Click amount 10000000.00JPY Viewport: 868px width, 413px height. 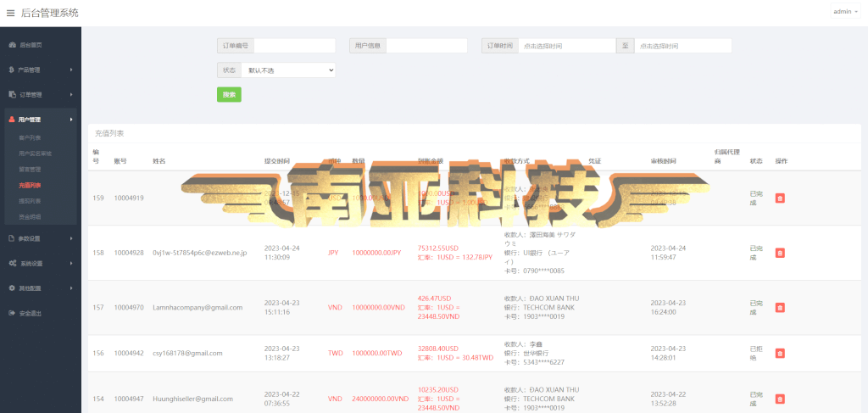click(x=376, y=253)
